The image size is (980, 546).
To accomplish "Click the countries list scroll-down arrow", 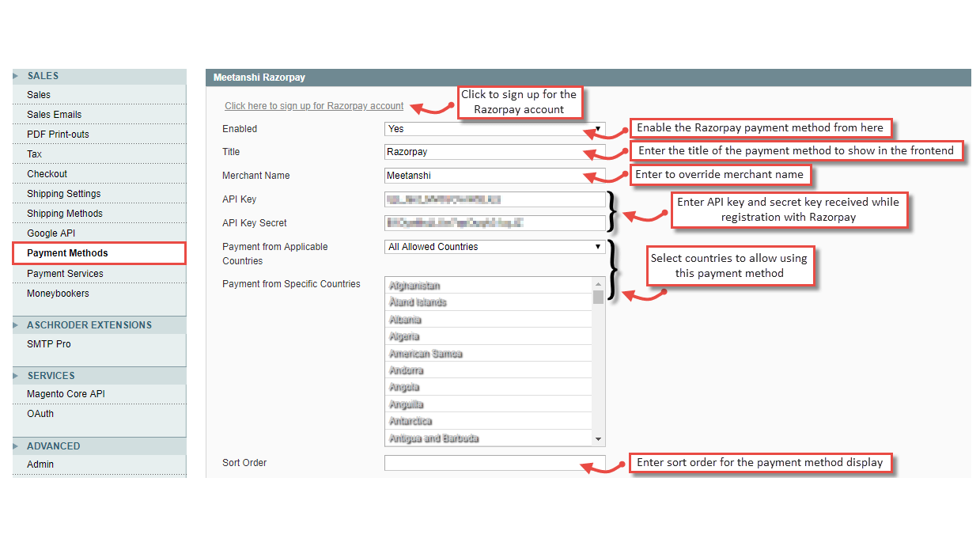I will 599,439.
